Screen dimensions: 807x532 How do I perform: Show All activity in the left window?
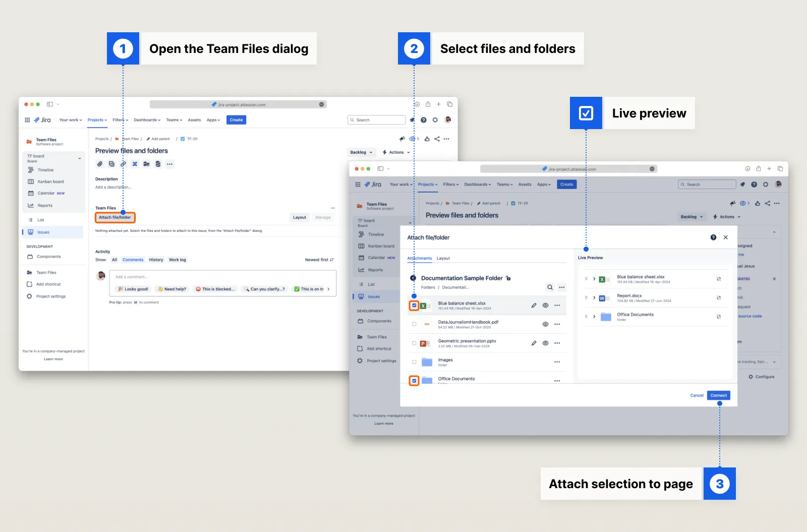point(114,260)
